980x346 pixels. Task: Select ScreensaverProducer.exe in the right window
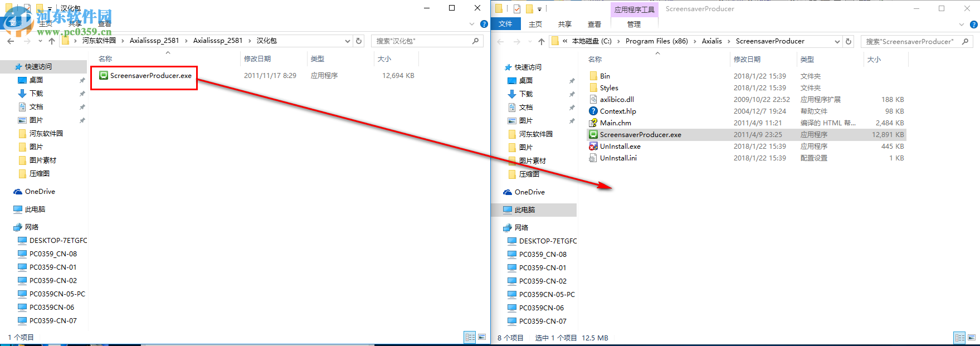[x=640, y=135]
